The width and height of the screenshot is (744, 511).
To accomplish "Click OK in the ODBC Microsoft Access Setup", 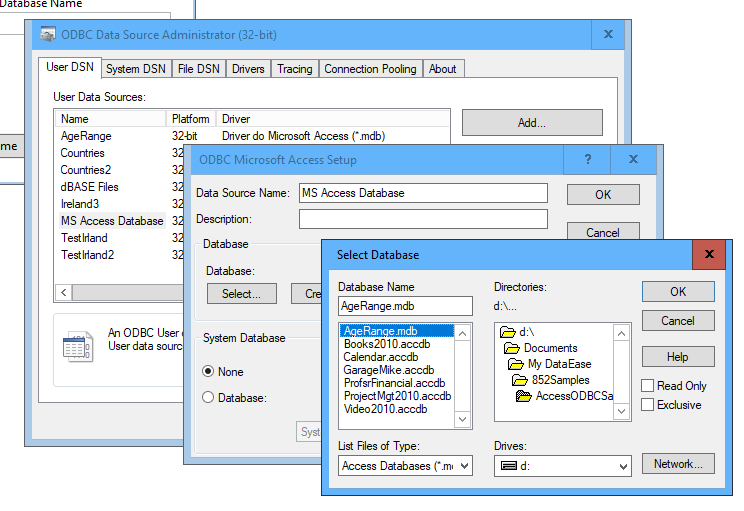I will point(603,195).
